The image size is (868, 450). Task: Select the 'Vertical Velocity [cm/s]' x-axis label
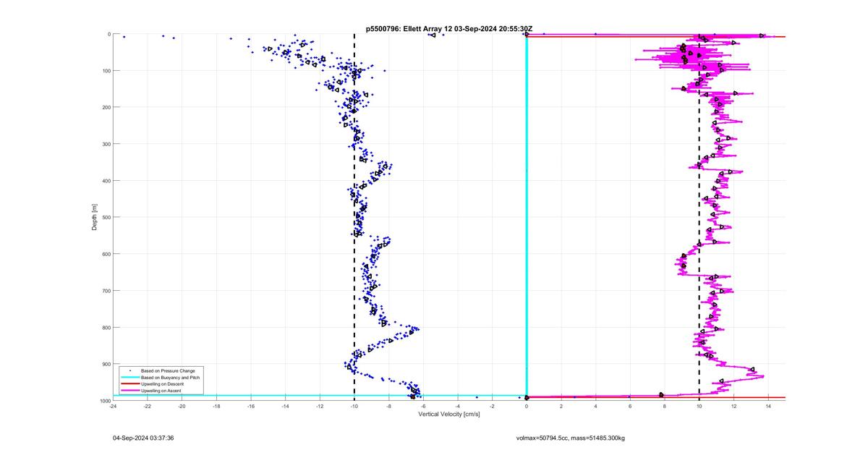pos(448,414)
